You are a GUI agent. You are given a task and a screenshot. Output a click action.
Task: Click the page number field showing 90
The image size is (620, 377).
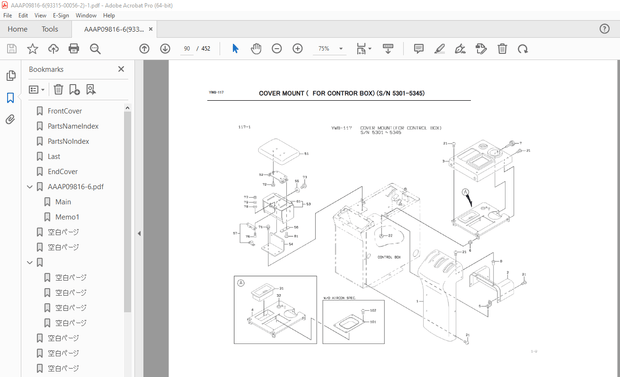(x=187, y=49)
